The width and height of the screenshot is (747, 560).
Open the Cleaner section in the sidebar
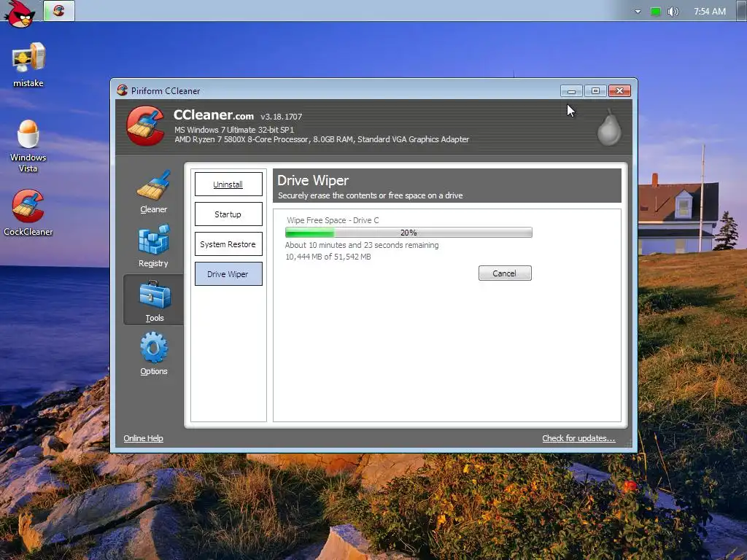(x=153, y=192)
